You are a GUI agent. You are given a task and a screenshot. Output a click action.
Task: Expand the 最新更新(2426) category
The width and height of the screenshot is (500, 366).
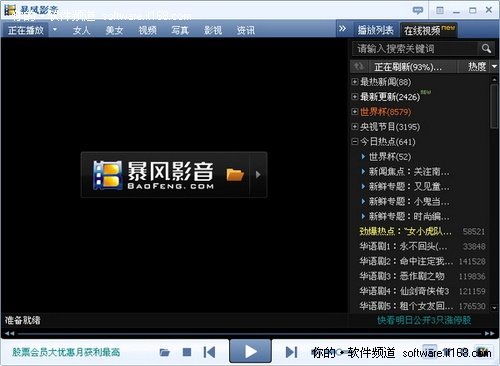(355, 97)
